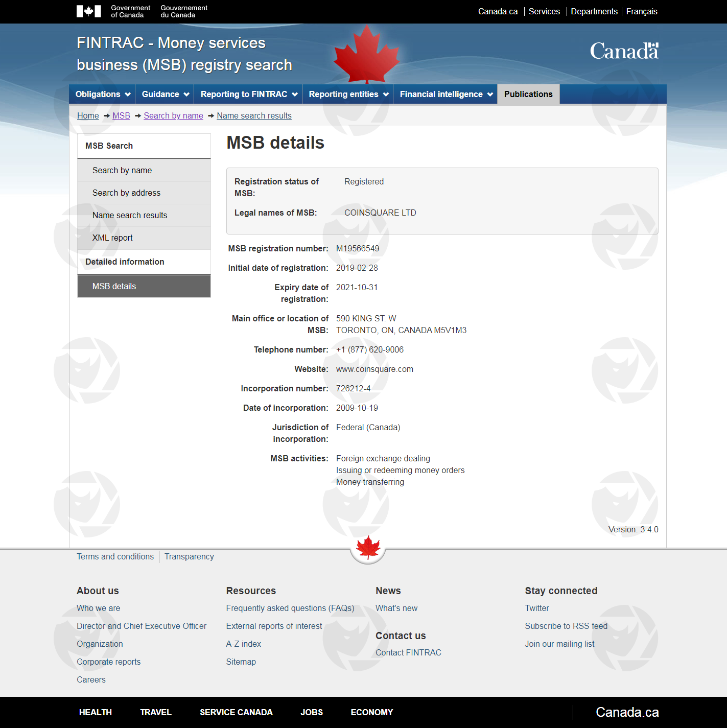This screenshot has width=727, height=728.
Task: Switch language to Français
Action: pos(642,11)
